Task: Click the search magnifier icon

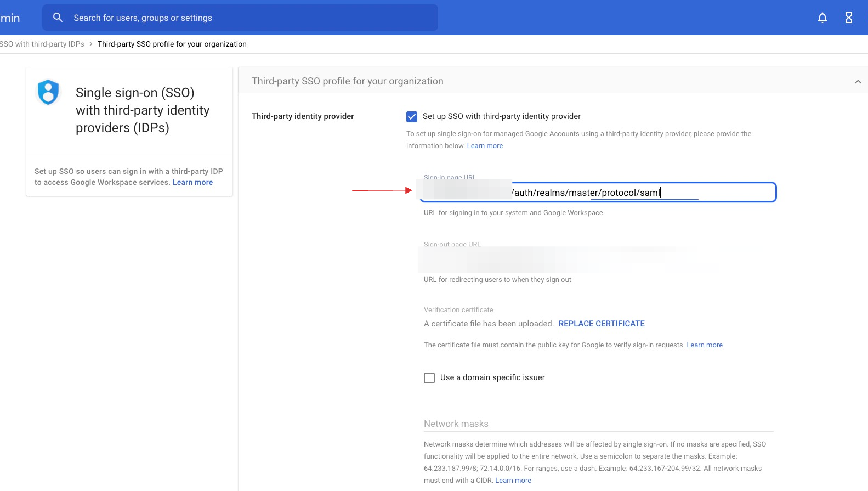Action: point(58,18)
